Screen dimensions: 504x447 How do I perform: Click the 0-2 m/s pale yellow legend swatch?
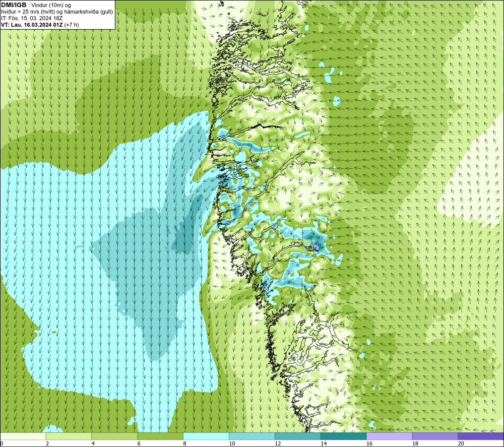pyautogui.click(x=23, y=436)
